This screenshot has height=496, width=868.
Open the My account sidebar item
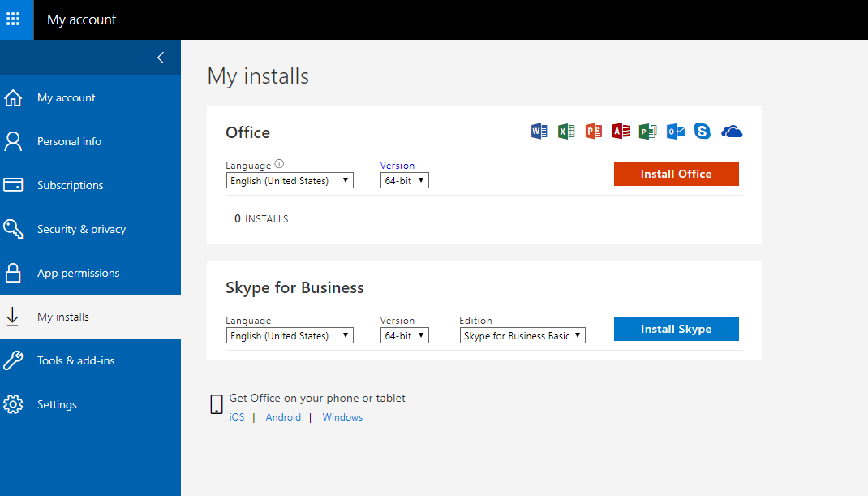pyautogui.click(x=90, y=97)
